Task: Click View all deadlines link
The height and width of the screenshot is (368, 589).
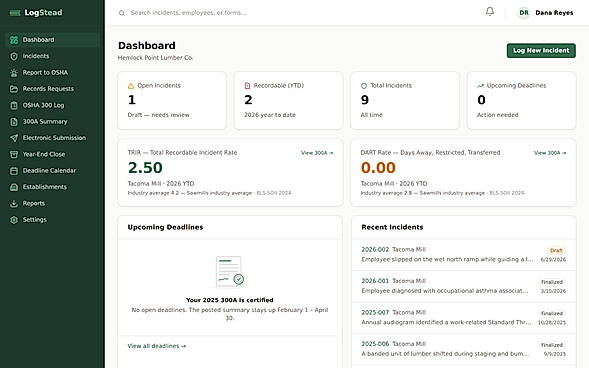Action: point(157,346)
